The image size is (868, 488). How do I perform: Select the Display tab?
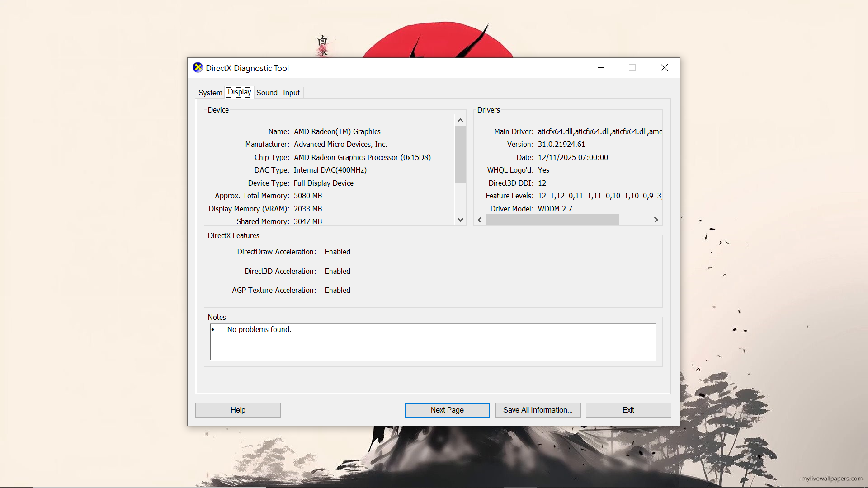(240, 92)
